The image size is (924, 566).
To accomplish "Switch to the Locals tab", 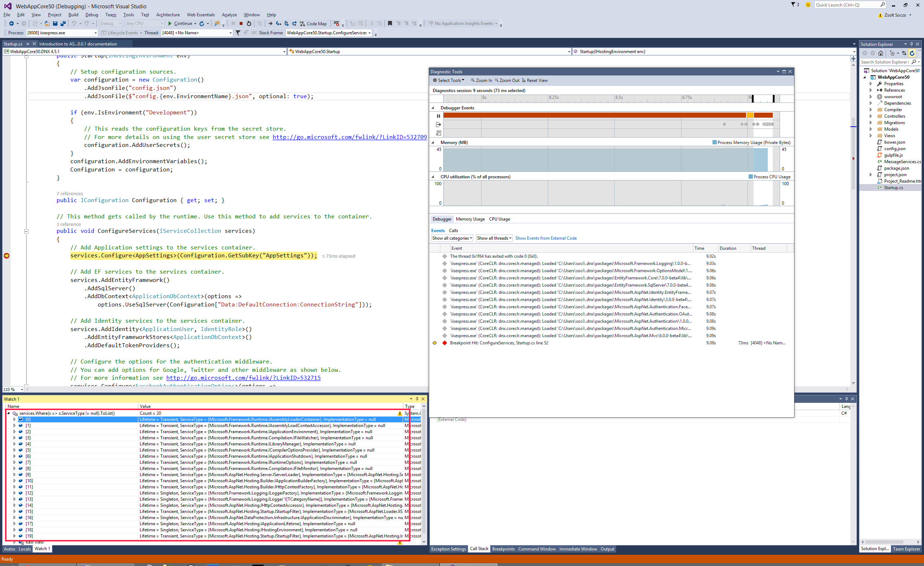I will click(x=25, y=549).
